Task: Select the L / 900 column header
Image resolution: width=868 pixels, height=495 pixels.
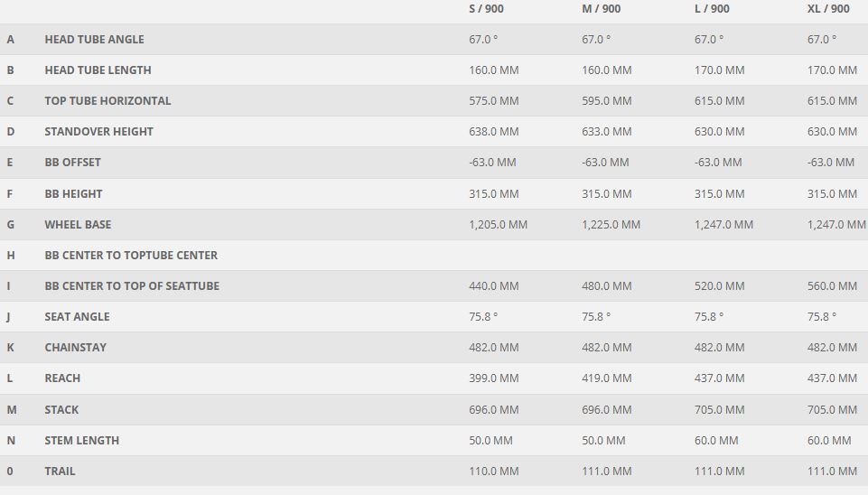Action: (712, 9)
